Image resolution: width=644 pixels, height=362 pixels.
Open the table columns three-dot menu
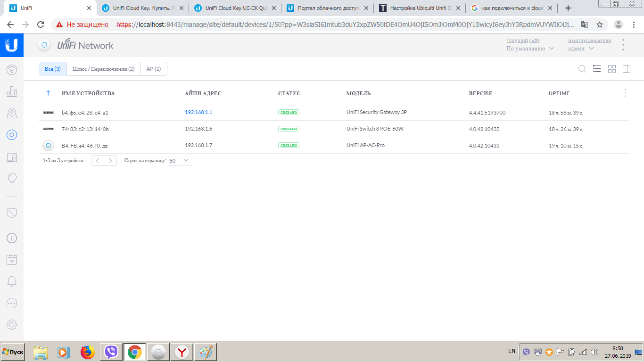pyautogui.click(x=625, y=93)
